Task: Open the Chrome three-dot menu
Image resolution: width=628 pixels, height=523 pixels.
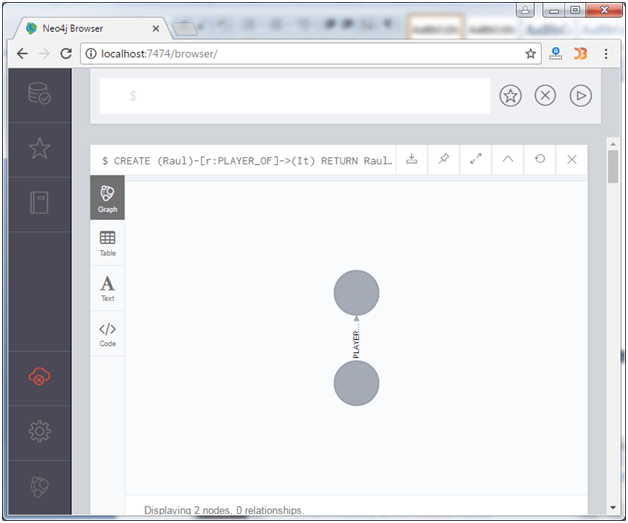Action: (x=606, y=54)
